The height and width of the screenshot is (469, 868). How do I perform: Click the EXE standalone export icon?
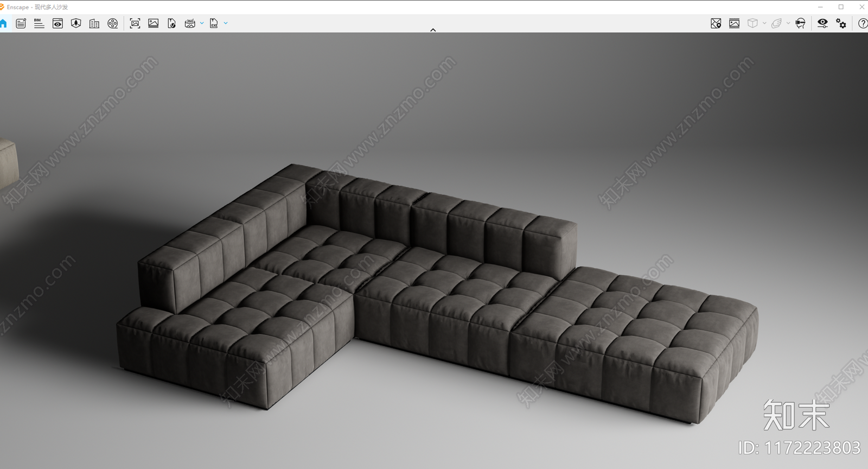214,23
